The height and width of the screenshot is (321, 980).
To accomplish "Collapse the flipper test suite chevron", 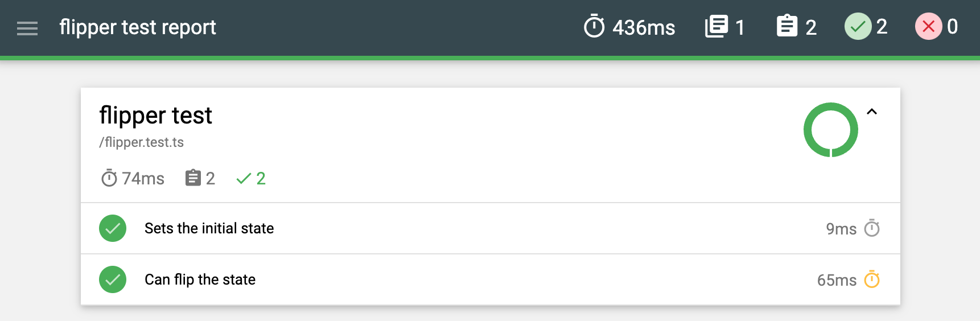I will point(872,112).
